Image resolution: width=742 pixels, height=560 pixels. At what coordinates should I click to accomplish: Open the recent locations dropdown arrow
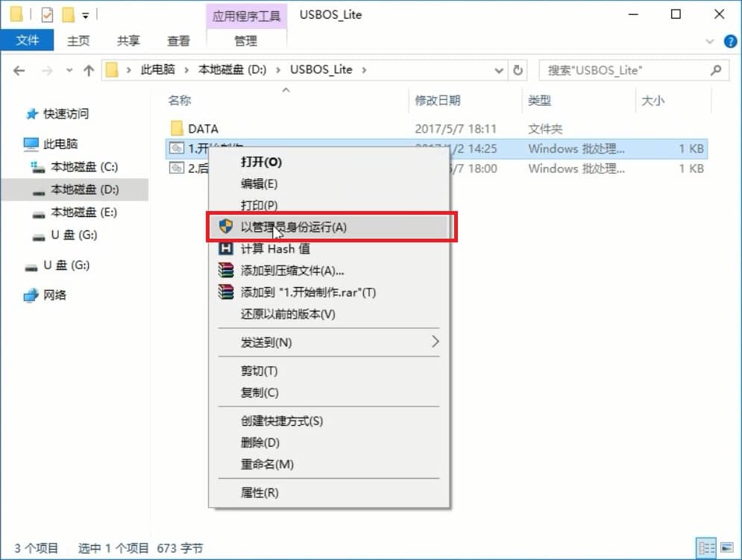pyautogui.click(x=69, y=70)
